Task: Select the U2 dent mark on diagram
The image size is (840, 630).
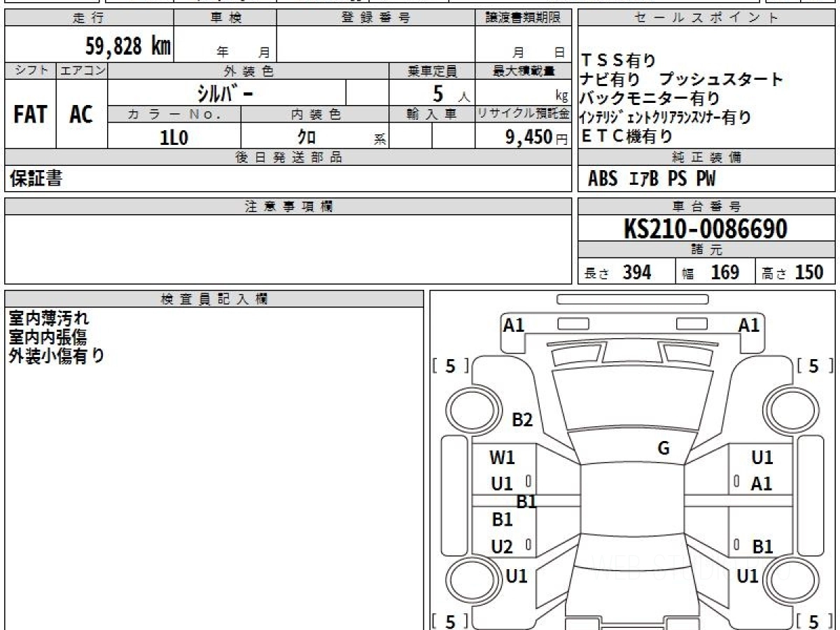Action: pos(502,547)
